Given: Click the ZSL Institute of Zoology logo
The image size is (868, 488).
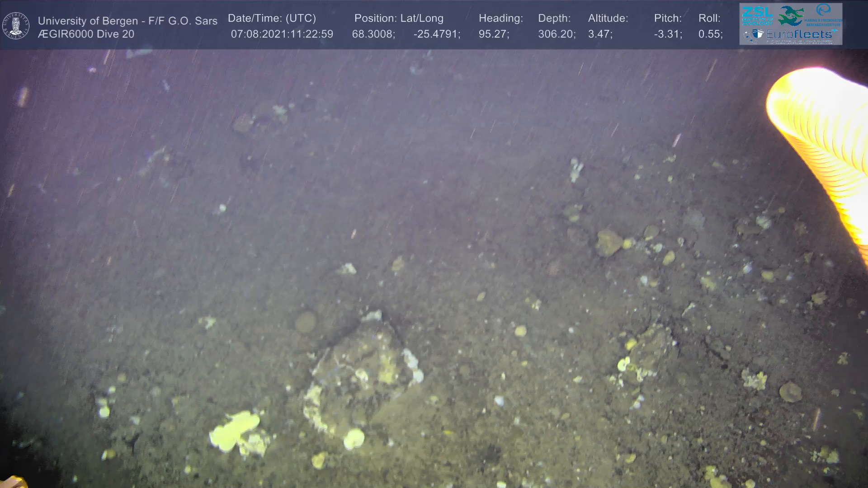Looking at the screenshot, I should (x=757, y=15).
